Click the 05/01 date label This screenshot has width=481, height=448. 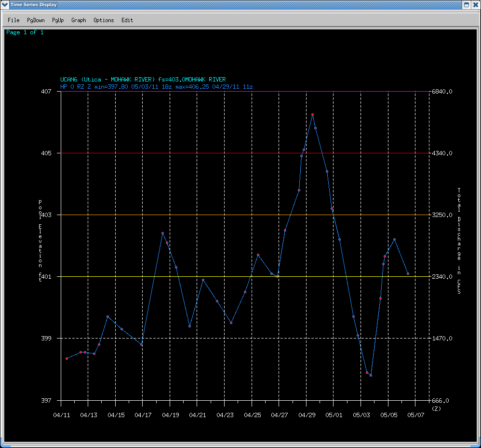(334, 415)
